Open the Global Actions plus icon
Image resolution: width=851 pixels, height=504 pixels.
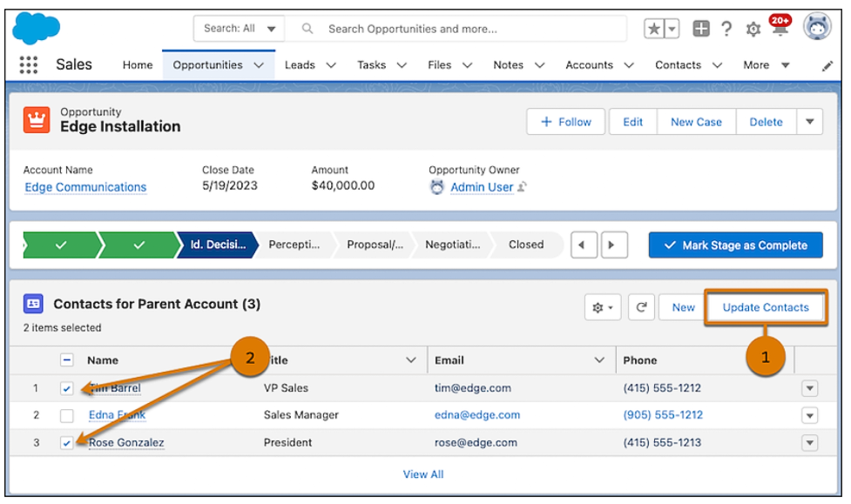coord(700,28)
